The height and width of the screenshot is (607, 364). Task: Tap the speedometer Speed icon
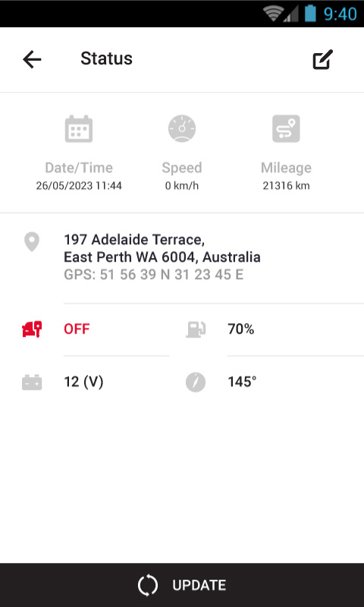point(182,128)
